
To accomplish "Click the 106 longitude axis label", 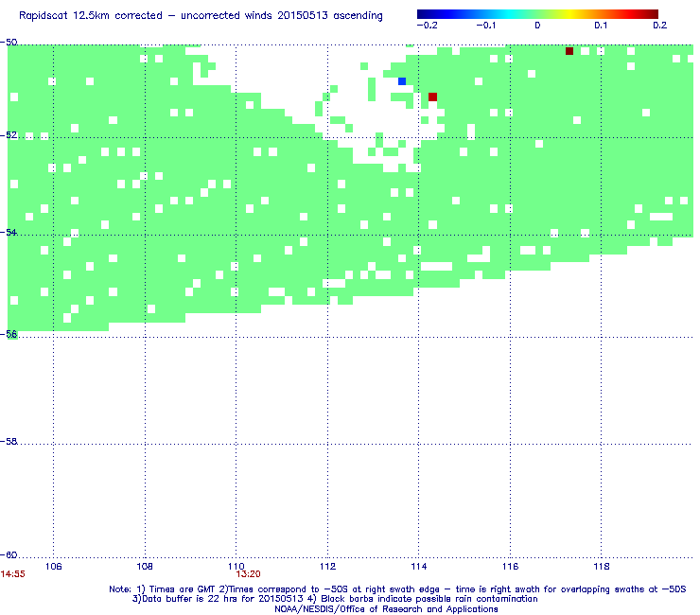I will (x=54, y=567).
